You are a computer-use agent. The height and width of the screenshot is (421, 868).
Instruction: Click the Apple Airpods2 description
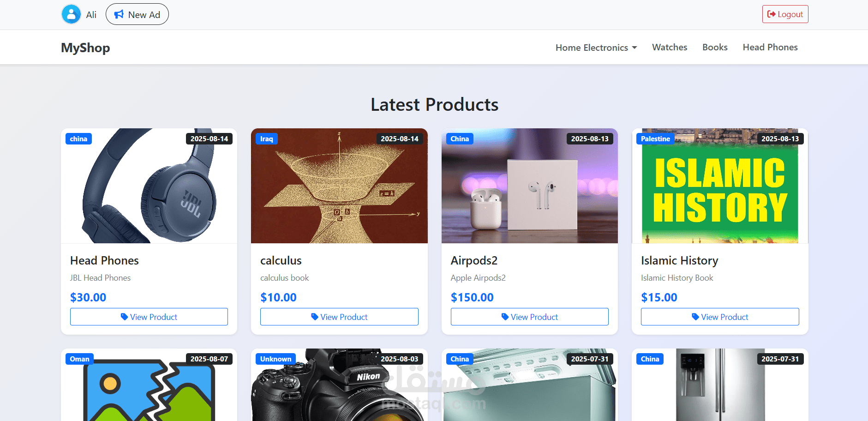pos(478,278)
